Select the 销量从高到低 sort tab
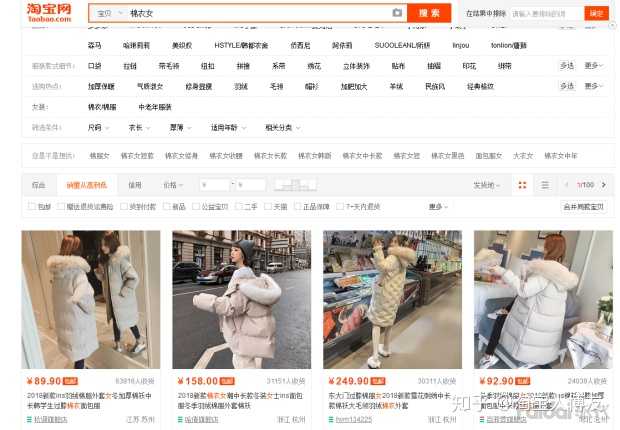This screenshot has width=620, height=430. point(87,185)
